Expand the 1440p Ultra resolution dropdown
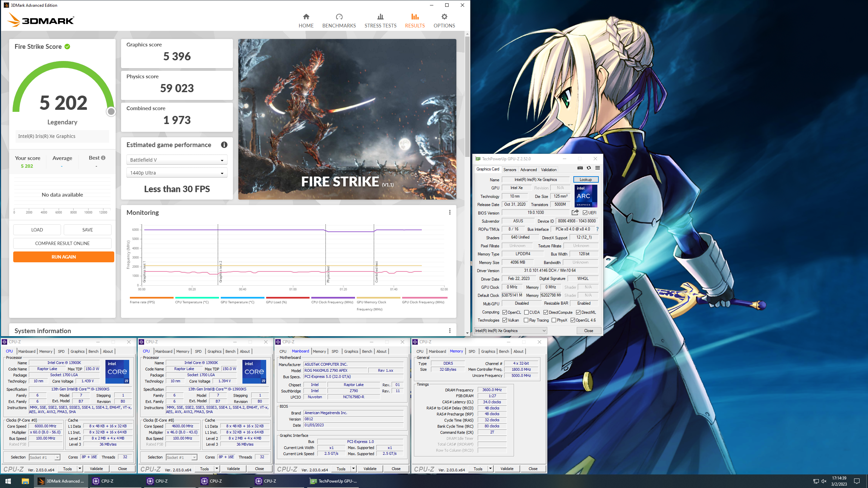This screenshot has width=868, height=488. 177,173
